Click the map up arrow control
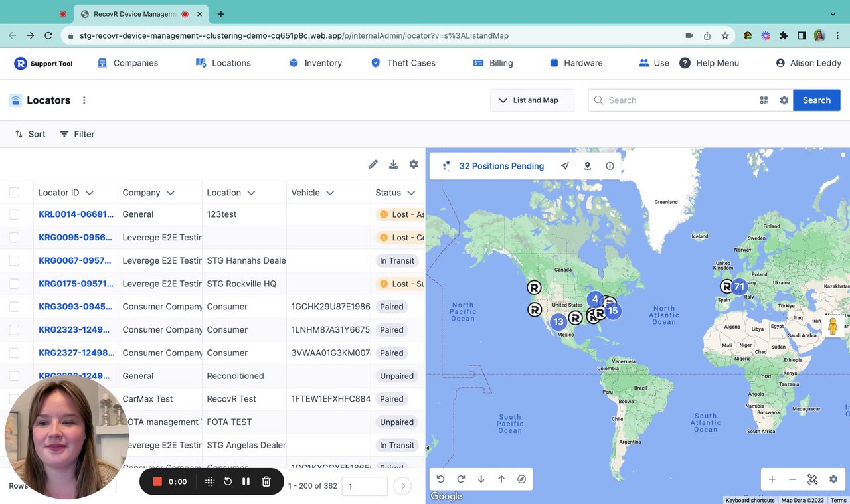This screenshot has height=504, width=850. click(501, 479)
